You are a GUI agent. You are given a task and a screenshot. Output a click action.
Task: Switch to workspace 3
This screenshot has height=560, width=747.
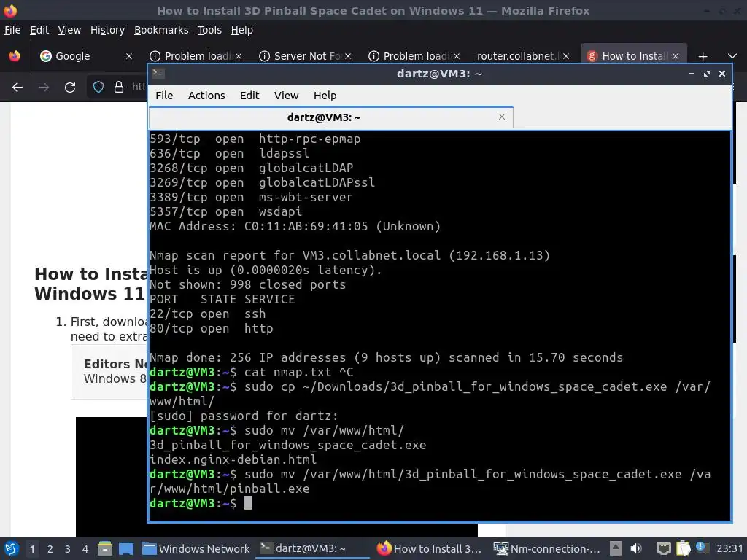(68, 549)
